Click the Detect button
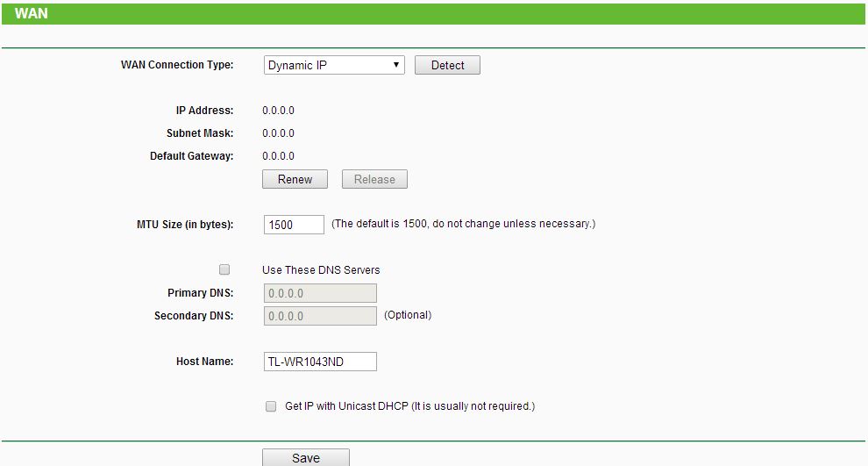868x466 pixels. pyautogui.click(x=447, y=65)
